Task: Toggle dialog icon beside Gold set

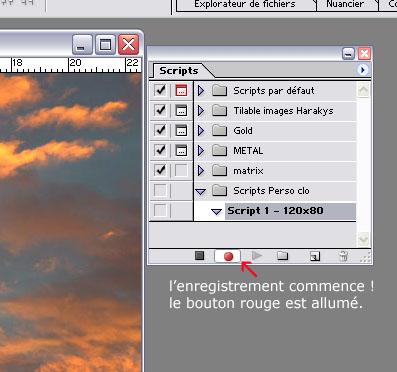Action: [x=181, y=131]
